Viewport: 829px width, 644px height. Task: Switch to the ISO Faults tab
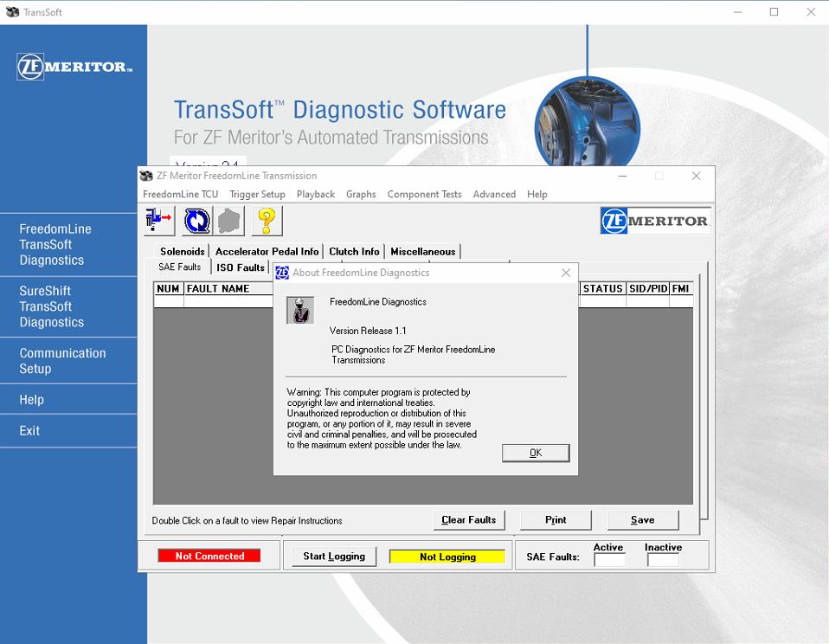(240, 267)
